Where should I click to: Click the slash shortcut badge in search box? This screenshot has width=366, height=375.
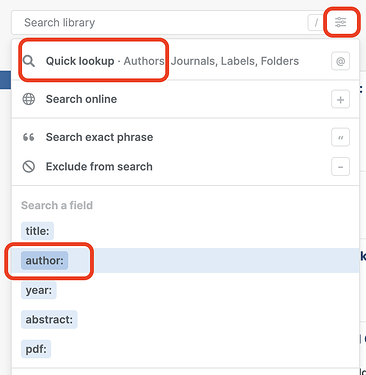tap(316, 23)
